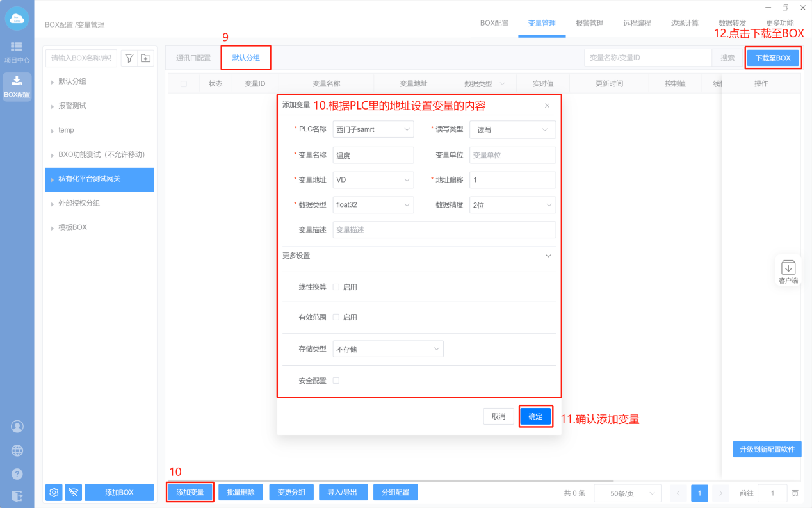Tick the 安全配置 checkbox
This screenshot has width=812, height=508.
(x=336, y=381)
